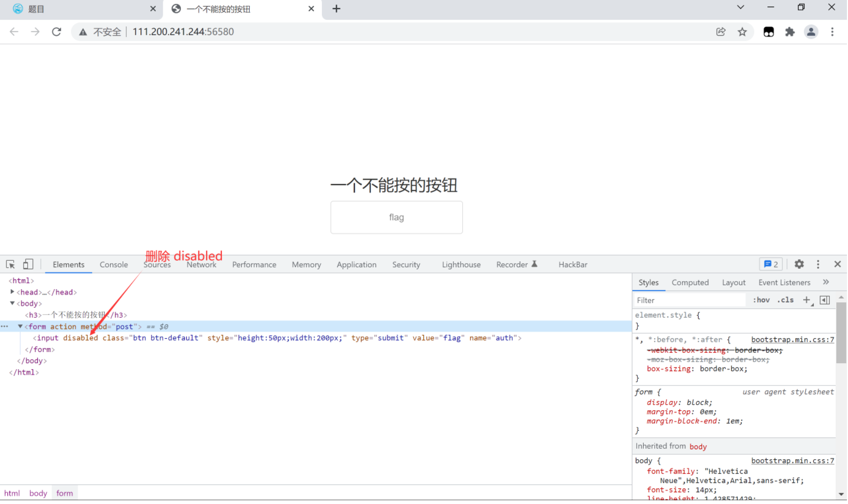
Task: Close the 题目 tab
Action: (x=153, y=9)
